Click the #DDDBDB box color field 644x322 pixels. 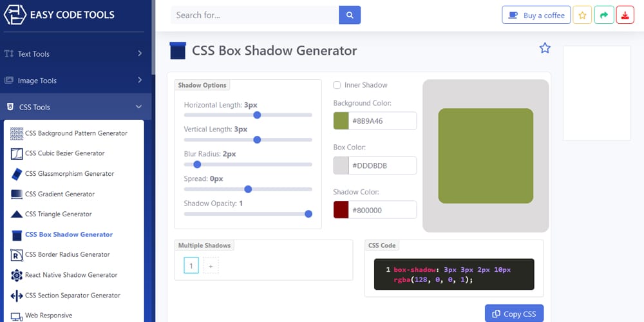(x=383, y=166)
